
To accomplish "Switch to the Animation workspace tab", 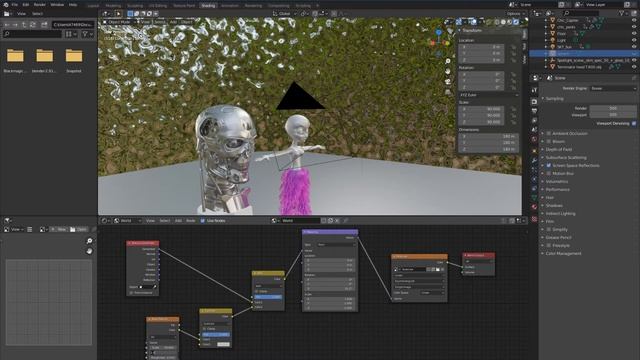I will [230, 6].
